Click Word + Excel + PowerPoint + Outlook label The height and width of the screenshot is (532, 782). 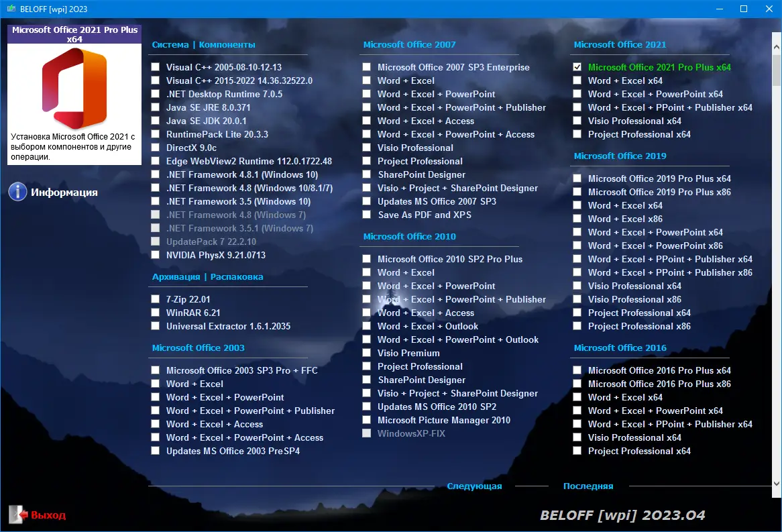pos(458,340)
